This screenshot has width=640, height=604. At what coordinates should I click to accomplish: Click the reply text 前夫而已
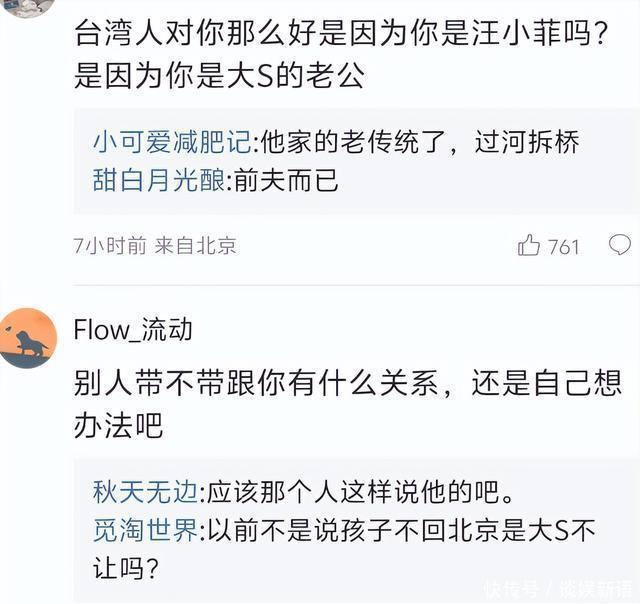[x=286, y=181]
